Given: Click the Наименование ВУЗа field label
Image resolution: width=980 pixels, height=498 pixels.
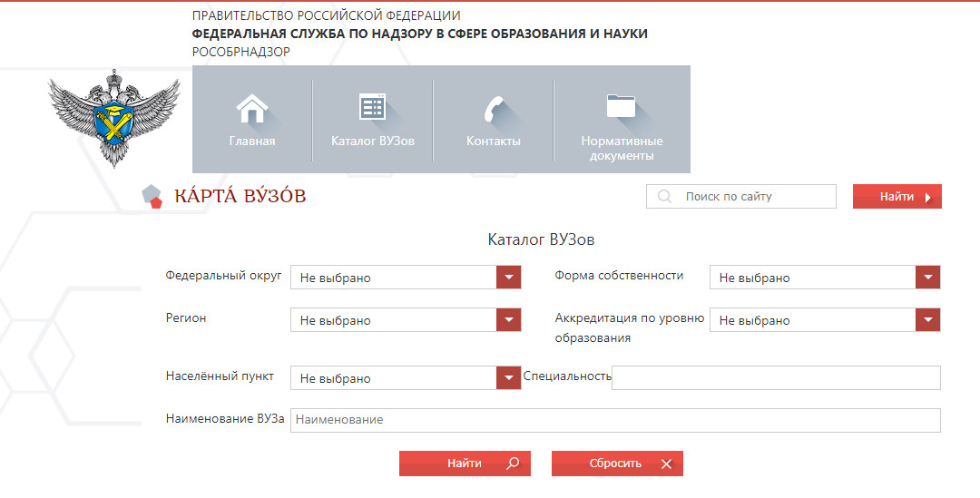Looking at the screenshot, I should 225,418.
